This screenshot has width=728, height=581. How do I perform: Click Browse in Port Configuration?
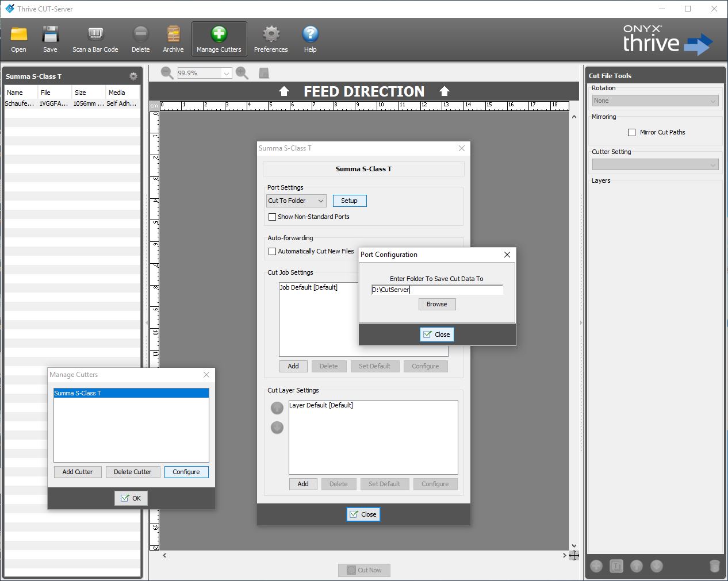(437, 304)
